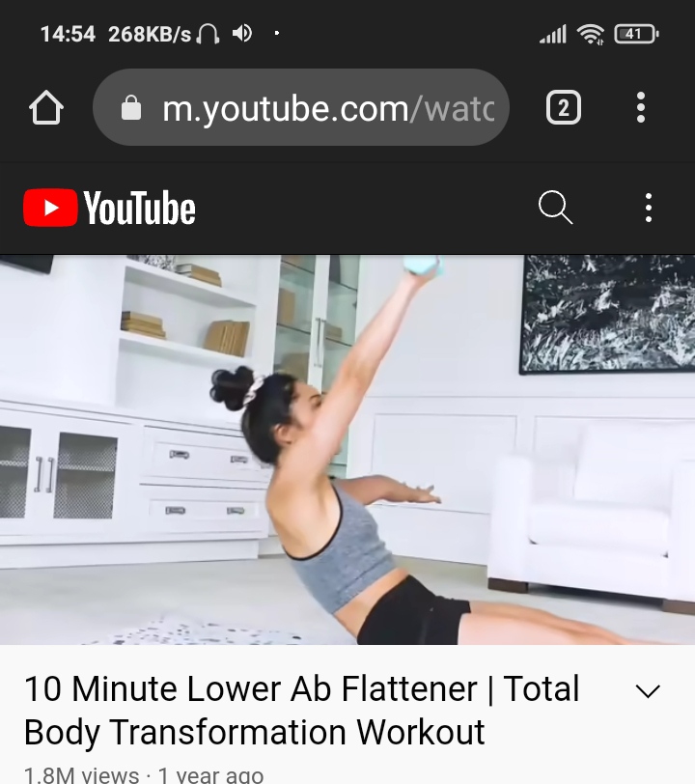Tap the speaker volume status icon

point(242,34)
